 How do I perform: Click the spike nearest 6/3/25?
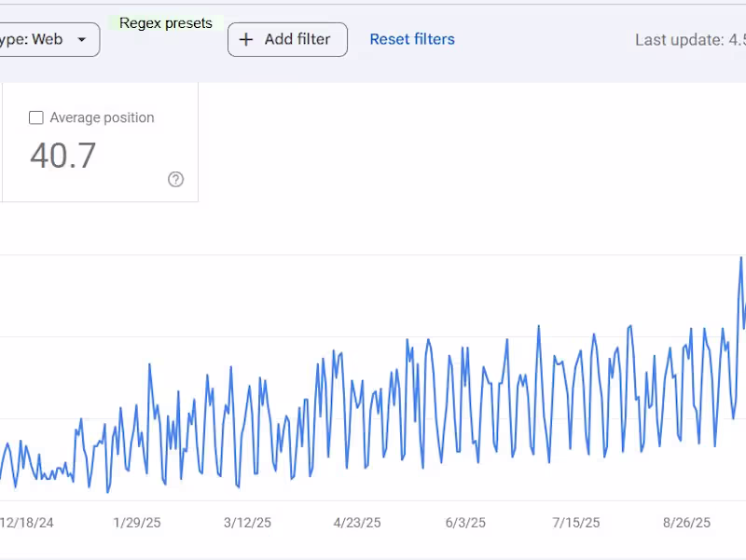465,345
